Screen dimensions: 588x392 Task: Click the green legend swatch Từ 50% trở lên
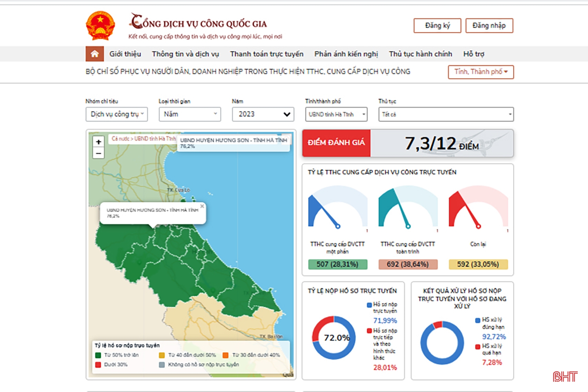point(98,355)
